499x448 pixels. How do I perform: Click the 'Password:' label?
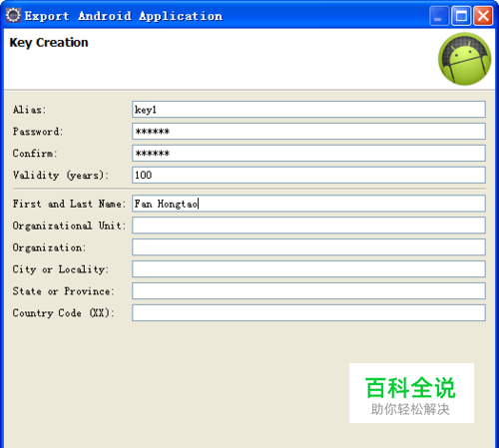click(38, 132)
